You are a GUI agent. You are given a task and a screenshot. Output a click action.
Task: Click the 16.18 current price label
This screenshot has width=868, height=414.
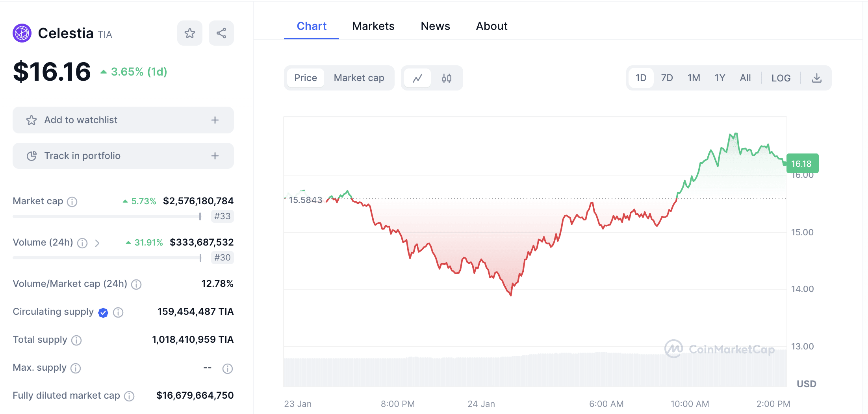coord(802,164)
